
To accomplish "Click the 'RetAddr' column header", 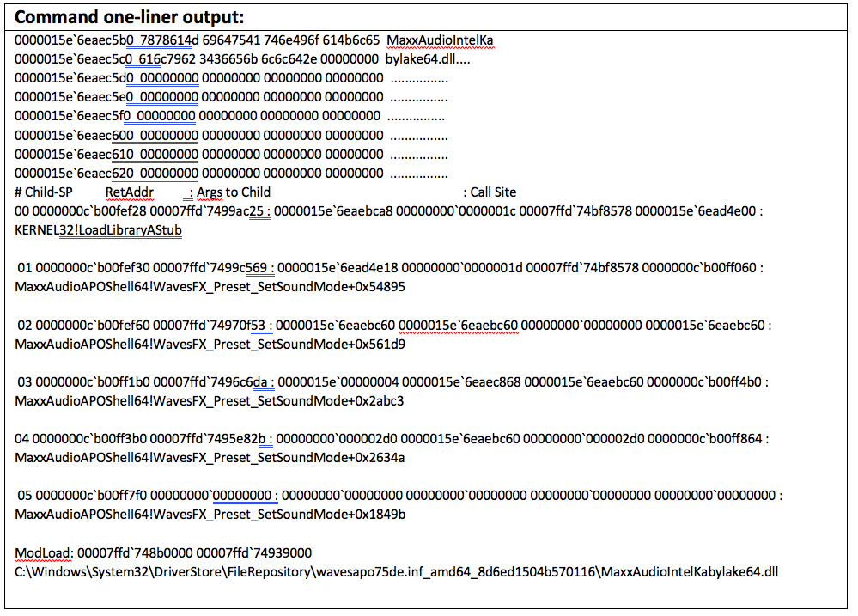I will (x=130, y=192).
